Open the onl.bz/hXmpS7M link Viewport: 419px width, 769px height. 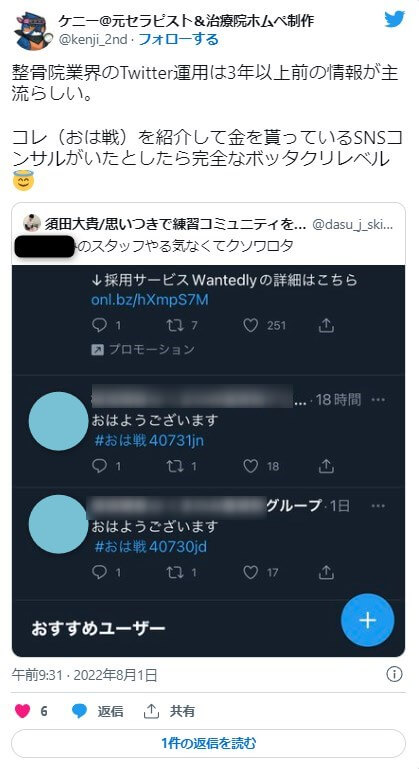click(x=150, y=300)
